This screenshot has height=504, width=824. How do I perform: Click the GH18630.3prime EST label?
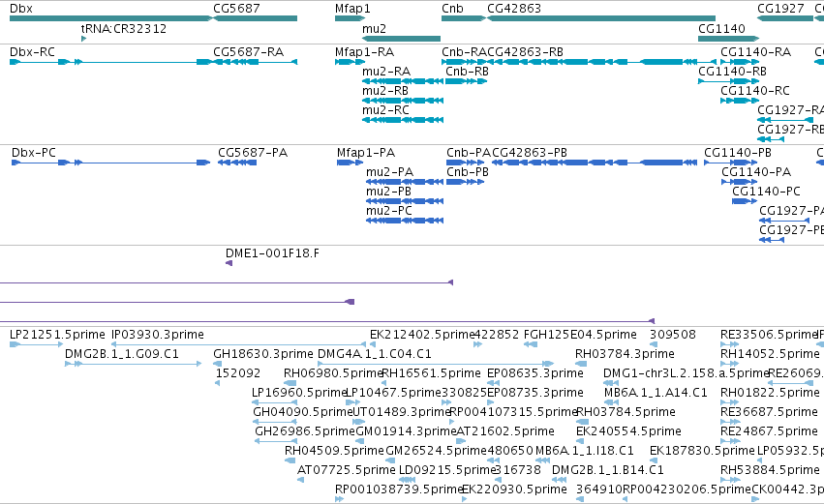pos(262,354)
